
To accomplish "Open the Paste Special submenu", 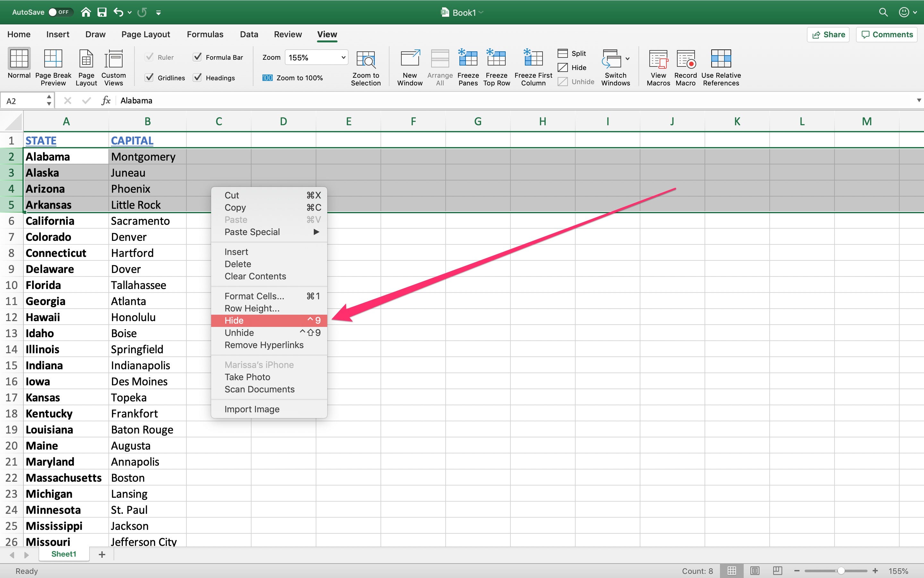I will 269,232.
